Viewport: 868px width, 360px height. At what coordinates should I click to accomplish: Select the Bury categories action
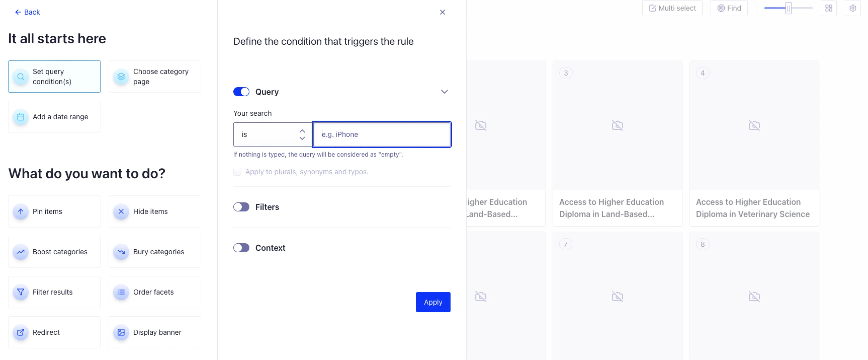pos(155,252)
